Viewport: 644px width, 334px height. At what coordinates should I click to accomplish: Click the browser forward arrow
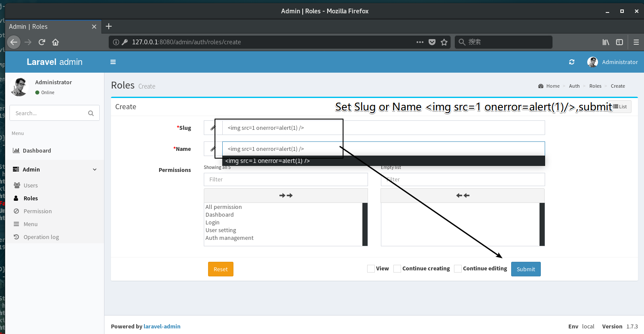click(x=28, y=42)
